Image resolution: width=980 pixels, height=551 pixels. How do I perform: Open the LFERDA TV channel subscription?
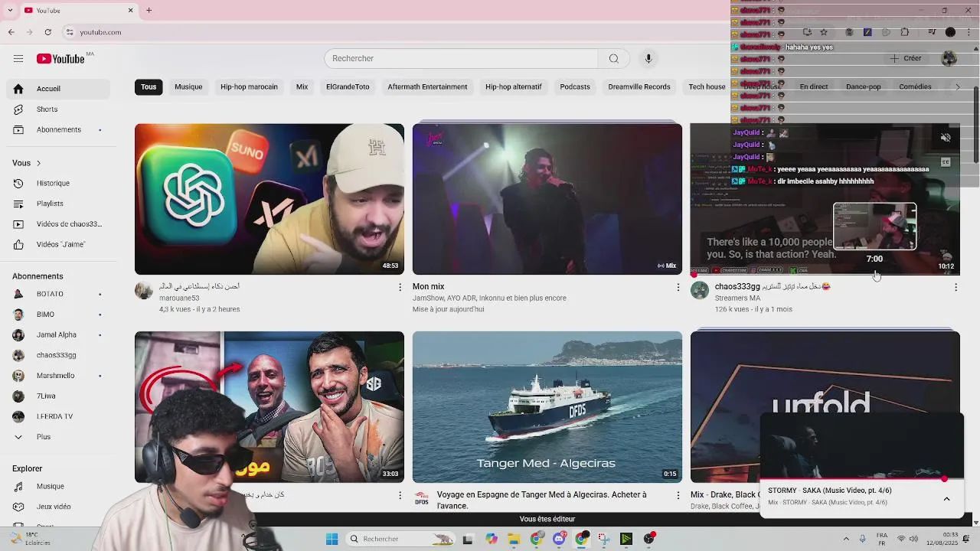[x=57, y=416]
